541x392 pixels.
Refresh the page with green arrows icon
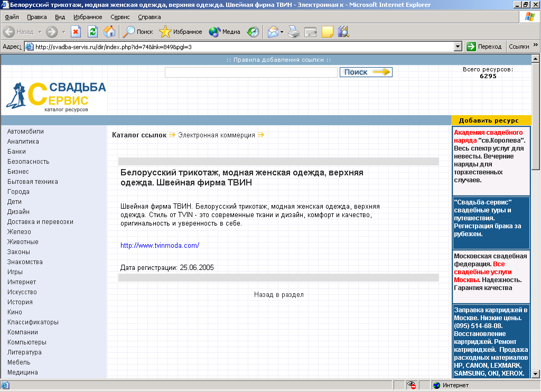point(92,32)
